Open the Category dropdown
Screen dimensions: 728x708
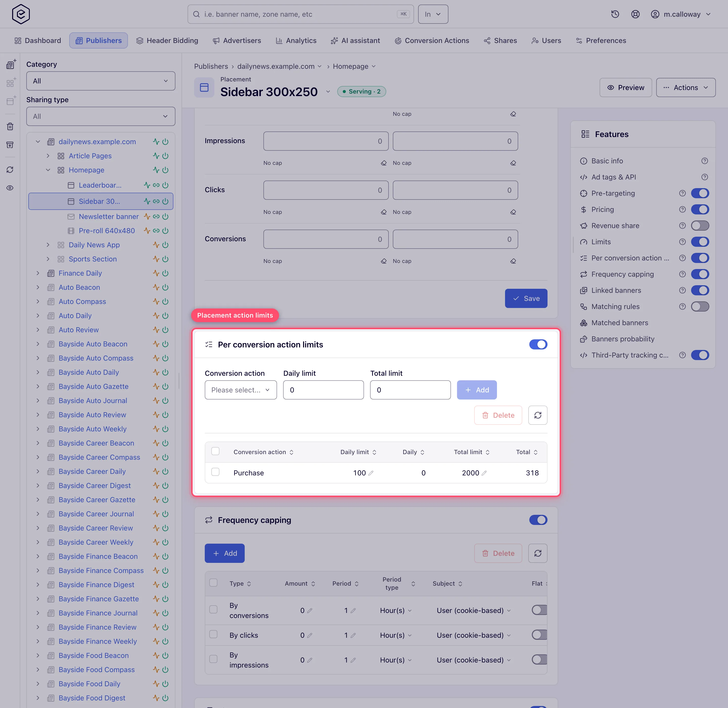tap(101, 81)
